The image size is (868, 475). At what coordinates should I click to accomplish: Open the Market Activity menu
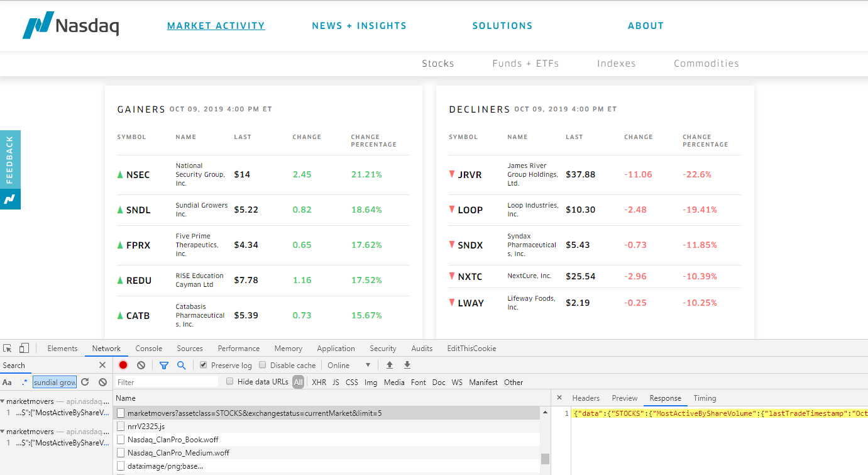216,26
